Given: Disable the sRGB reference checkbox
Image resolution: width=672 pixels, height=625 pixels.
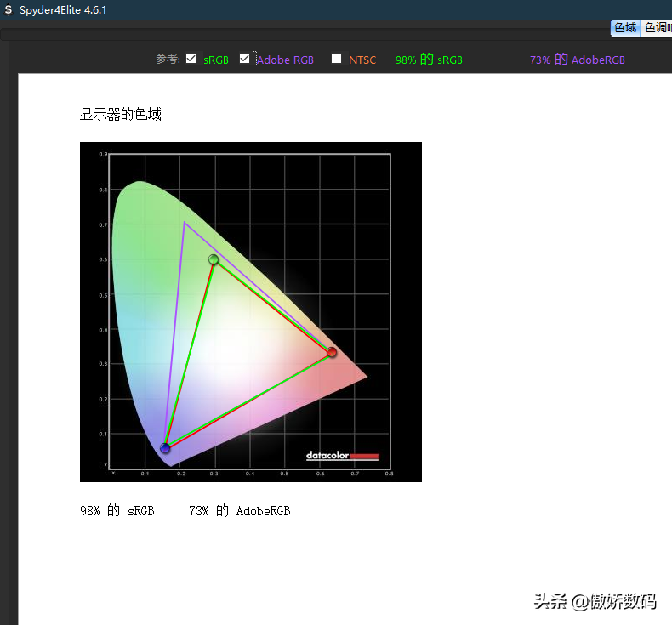Looking at the screenshot, I should tap(191, 59).
